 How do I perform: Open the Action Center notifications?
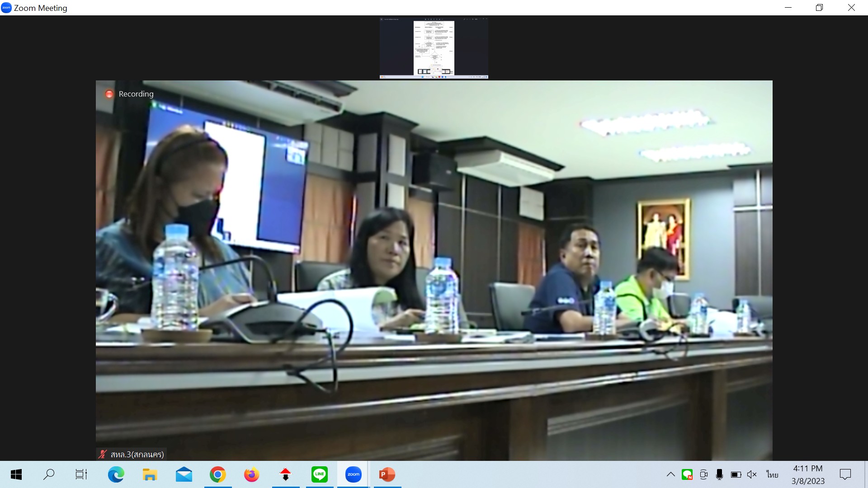845,474
